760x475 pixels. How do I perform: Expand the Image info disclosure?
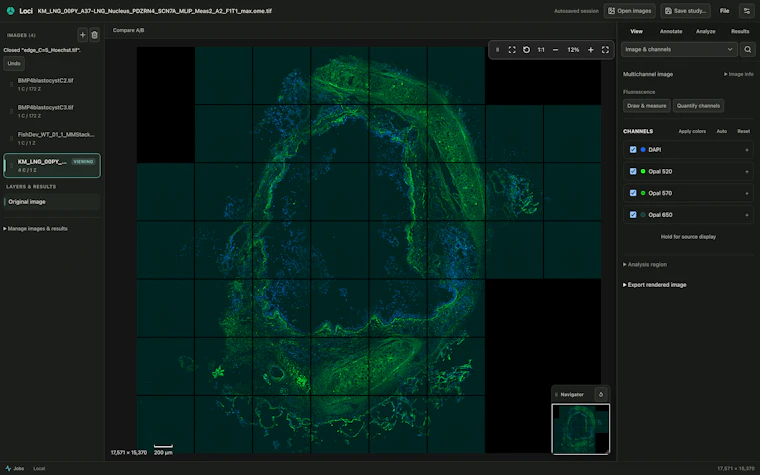pyautogui.click(x=739, y=74)
